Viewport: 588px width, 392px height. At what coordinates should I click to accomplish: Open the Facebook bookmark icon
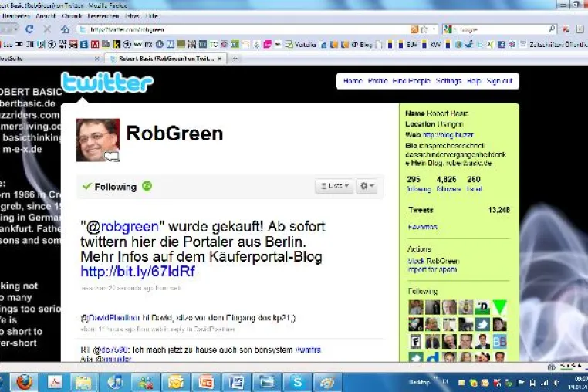click(501, 44)
